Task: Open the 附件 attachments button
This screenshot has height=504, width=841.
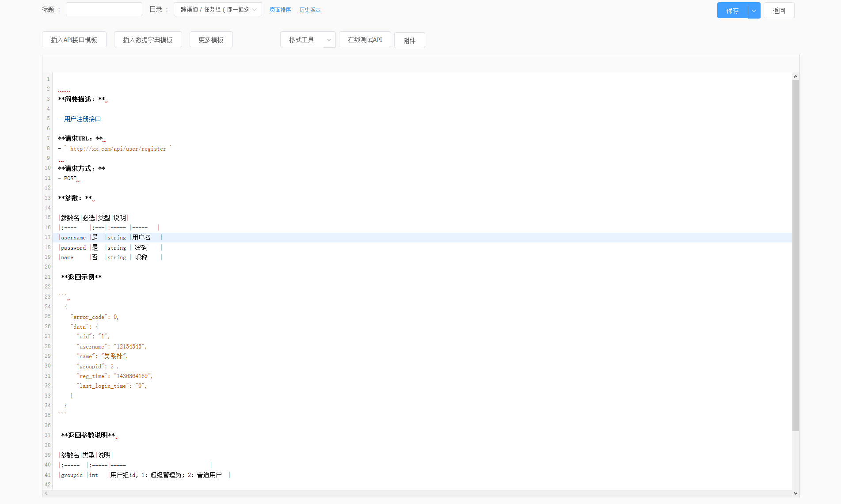Action: click(x=409, y=41)
